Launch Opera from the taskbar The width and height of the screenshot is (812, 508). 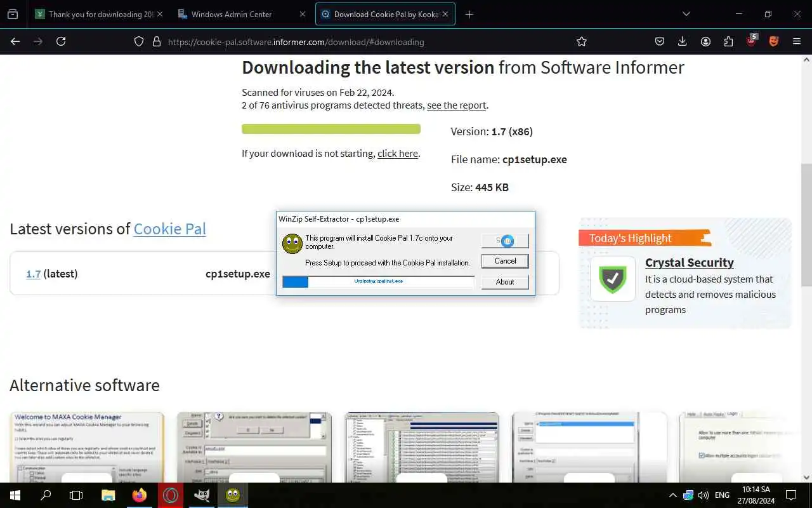tap(171, 495)
